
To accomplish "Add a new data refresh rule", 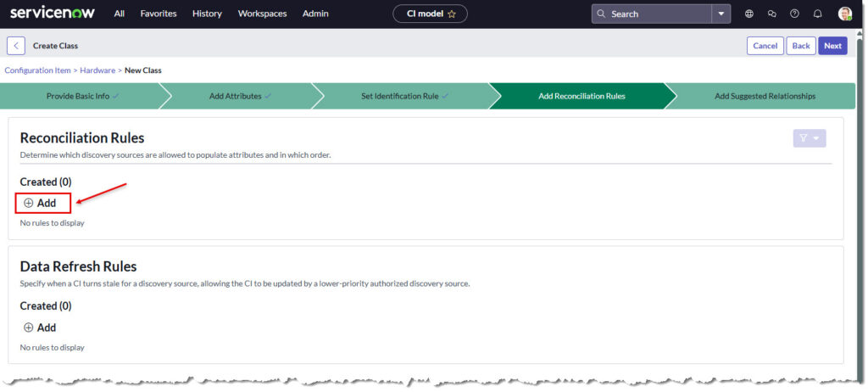I will 40,328.
